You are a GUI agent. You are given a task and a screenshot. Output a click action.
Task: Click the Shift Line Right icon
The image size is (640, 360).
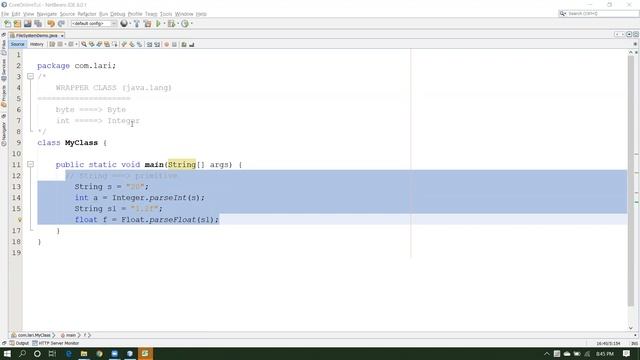point(157,44)
